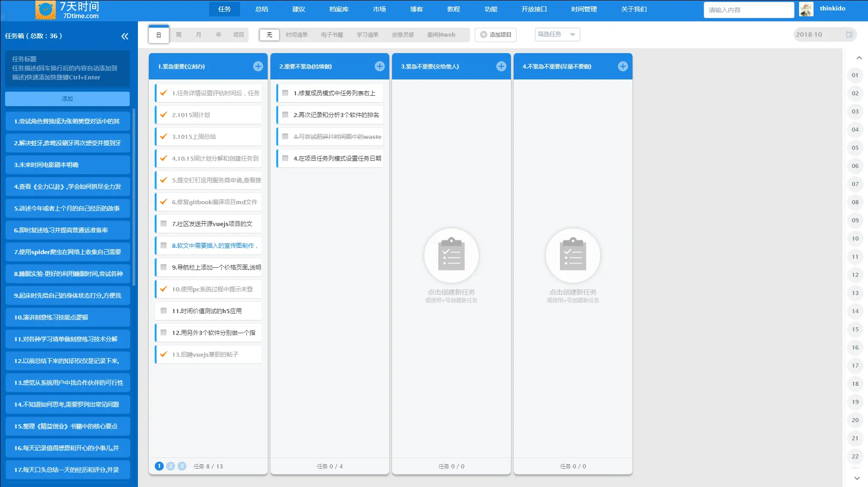Open the 档案库 top navigation menu
The height and width of the screenshot is (487, 868).
(x=339, y=9)
